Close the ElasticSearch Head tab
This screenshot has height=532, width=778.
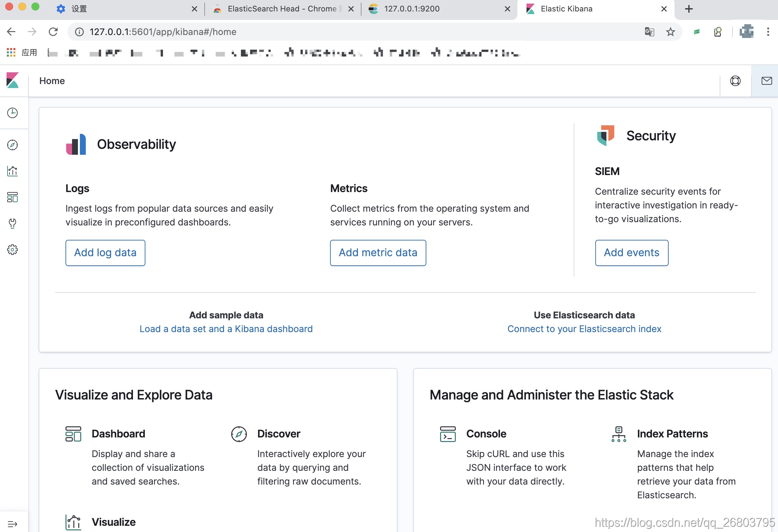point(351,9)
